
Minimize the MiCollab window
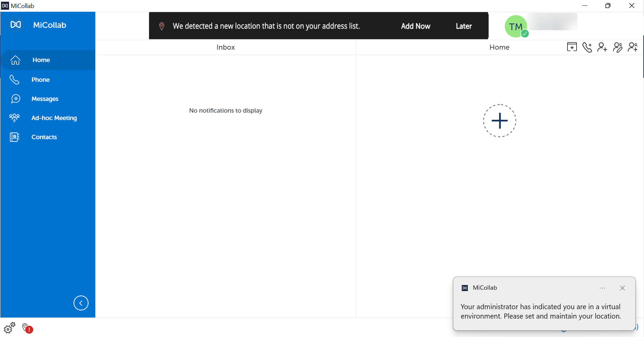pos(585,6)
